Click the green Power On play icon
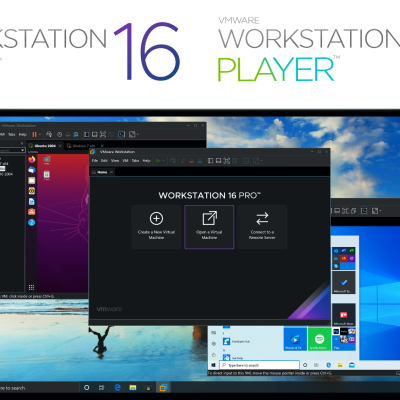 (x=158, y=161)
